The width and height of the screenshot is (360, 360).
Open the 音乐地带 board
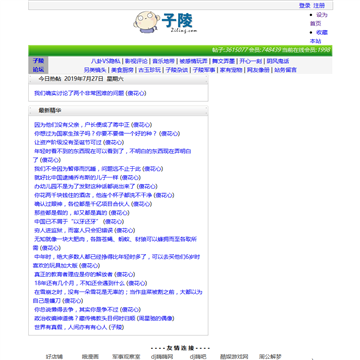[163, 61]
